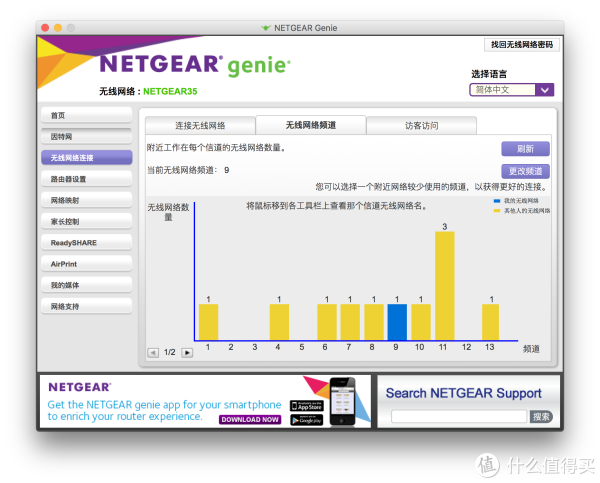
Task: Click the NETGEAR35 network name
Action: point(170,91)
